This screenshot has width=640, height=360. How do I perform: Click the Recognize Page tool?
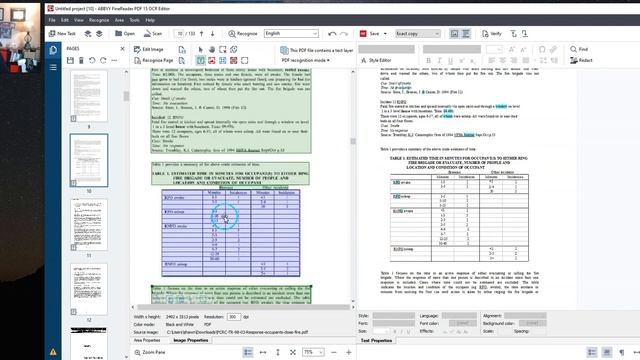(153, 60)
